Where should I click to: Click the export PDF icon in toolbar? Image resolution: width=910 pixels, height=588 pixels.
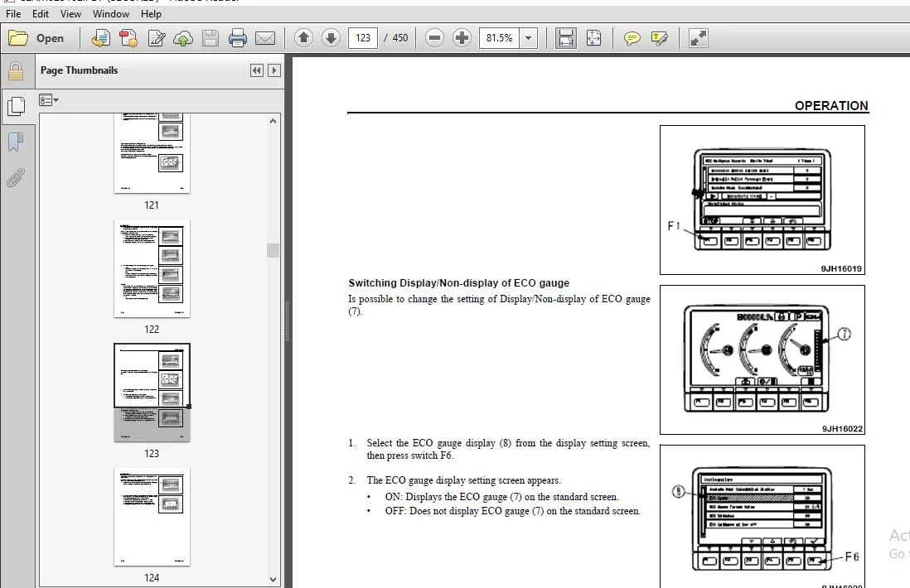click(100, 38)
